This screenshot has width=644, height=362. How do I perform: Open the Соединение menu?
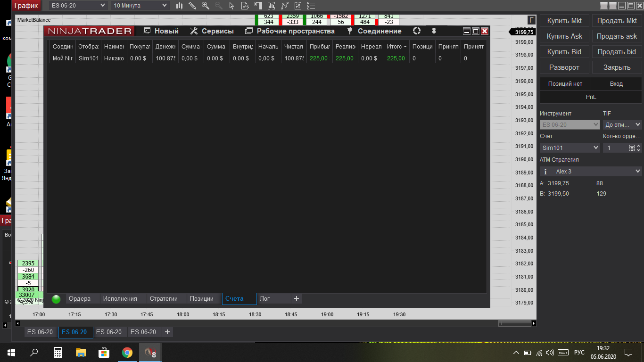(374, 31)
